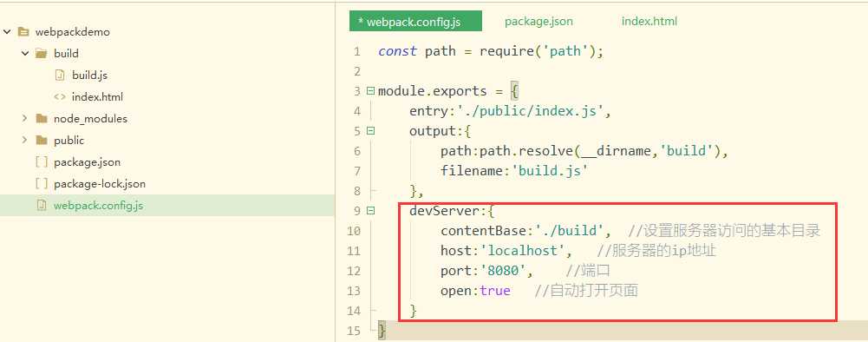
Task: Click the 'localhost' host string
Action: (522, 251)
